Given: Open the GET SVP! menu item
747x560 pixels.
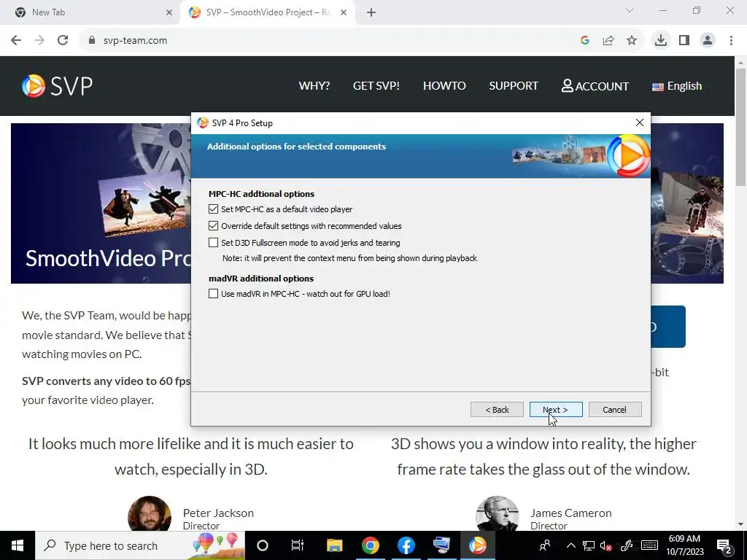Looking at the screenshot, I should tap(376, 86).
